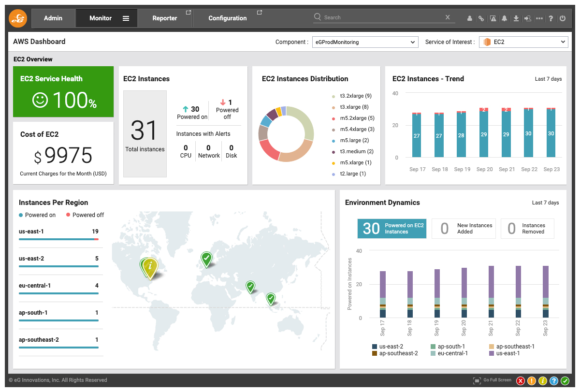Open help question mark in header
580x392 pixels.
[x=551, y=18]
